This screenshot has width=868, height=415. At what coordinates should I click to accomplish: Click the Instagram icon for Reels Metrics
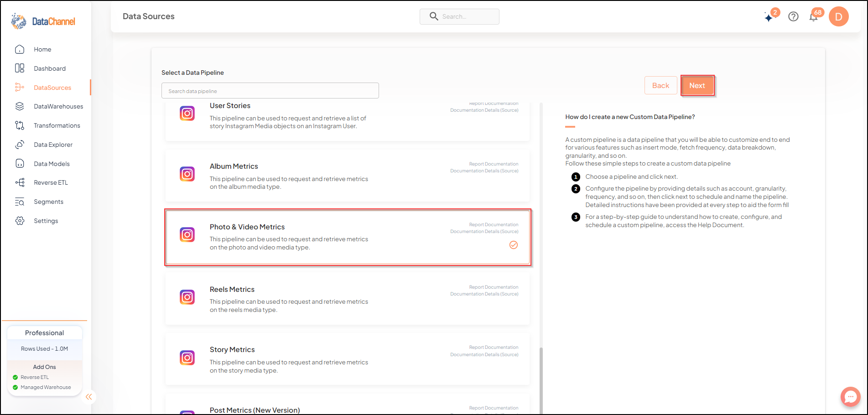pos(187,297)
